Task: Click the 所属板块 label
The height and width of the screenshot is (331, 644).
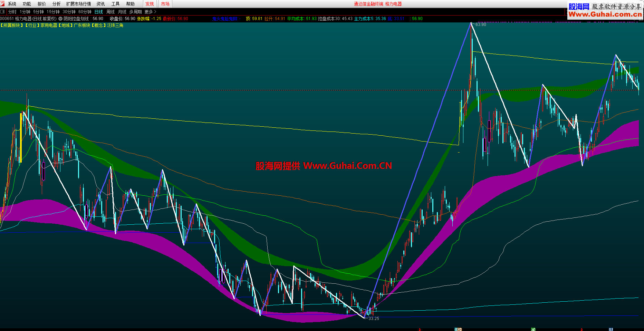Action: click(11, 25)
